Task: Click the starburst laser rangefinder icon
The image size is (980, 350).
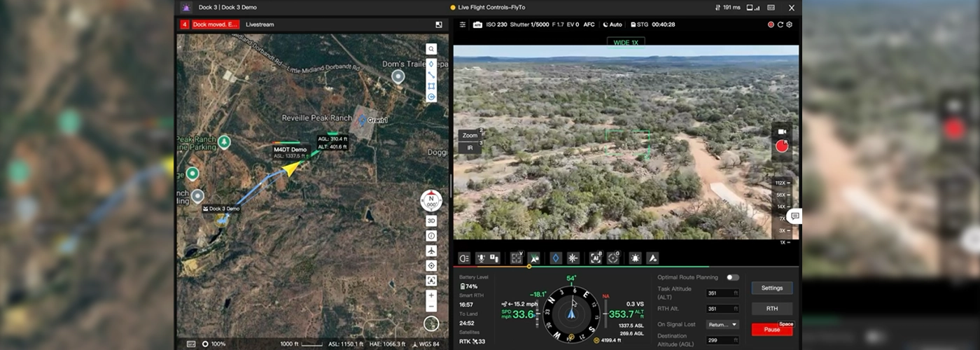Action: 573,258
